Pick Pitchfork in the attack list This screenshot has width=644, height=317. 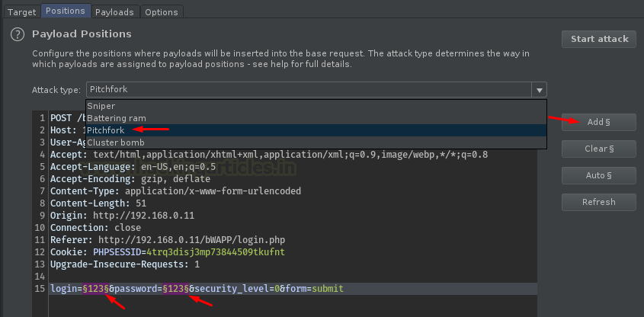[x=106, y=130]
